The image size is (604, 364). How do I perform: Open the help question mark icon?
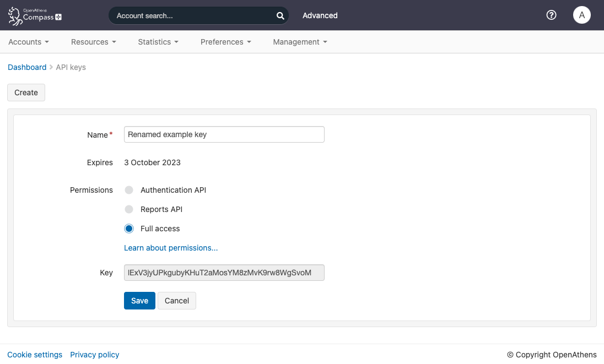[x=551, y=15]
